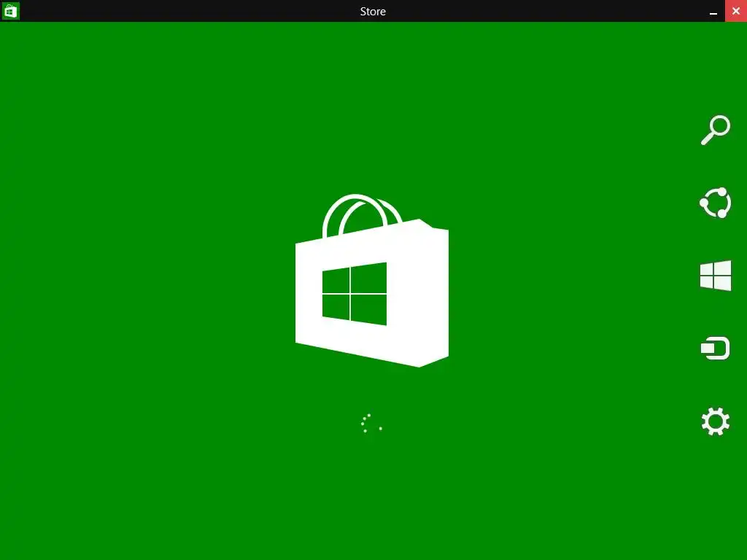Screen dimensions: 747x560
Task: Click the Store app icon in title bar
Action: (x=10, y=10)
